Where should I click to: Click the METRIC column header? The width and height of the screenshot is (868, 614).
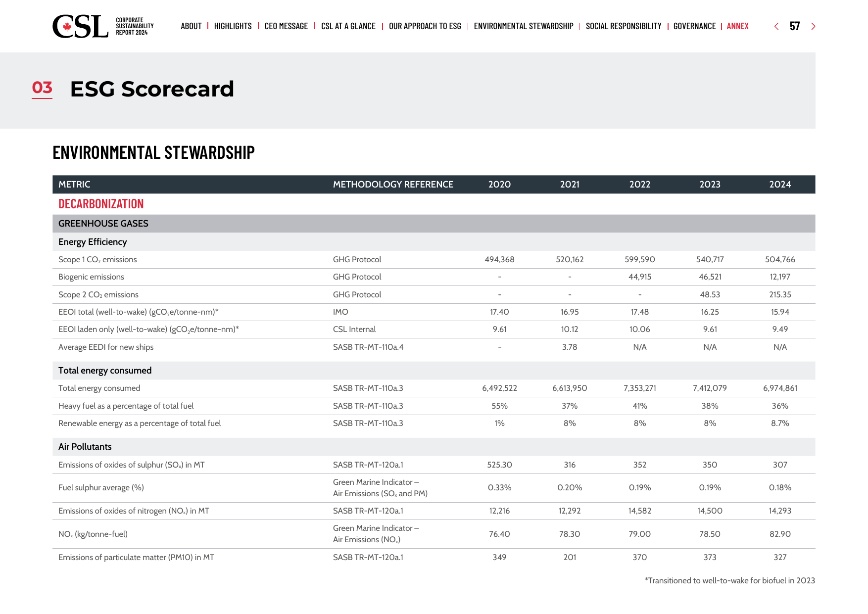point(74,185)
